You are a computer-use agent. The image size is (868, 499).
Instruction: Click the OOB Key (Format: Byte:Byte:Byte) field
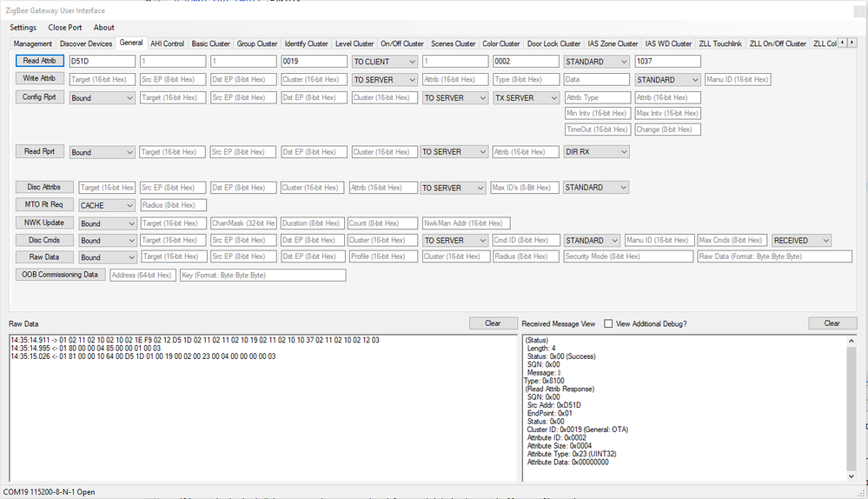coord(263,275)
